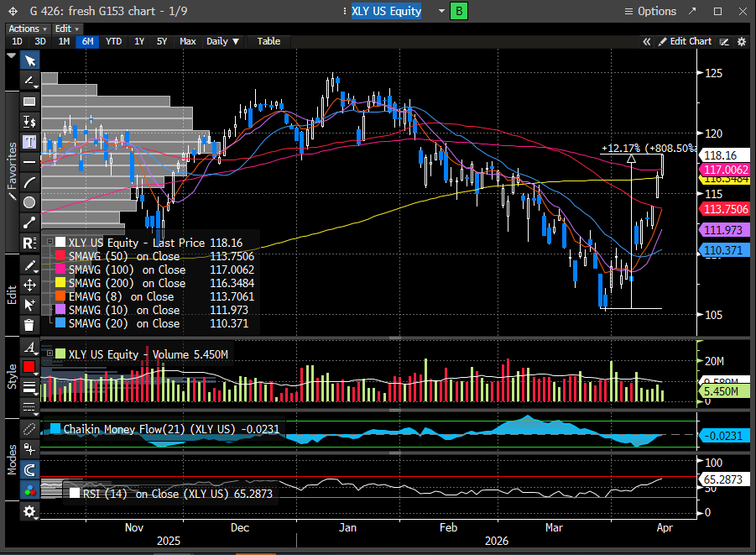
Task: Open annotation toolbar settings gear
Action: click(29, 511)
